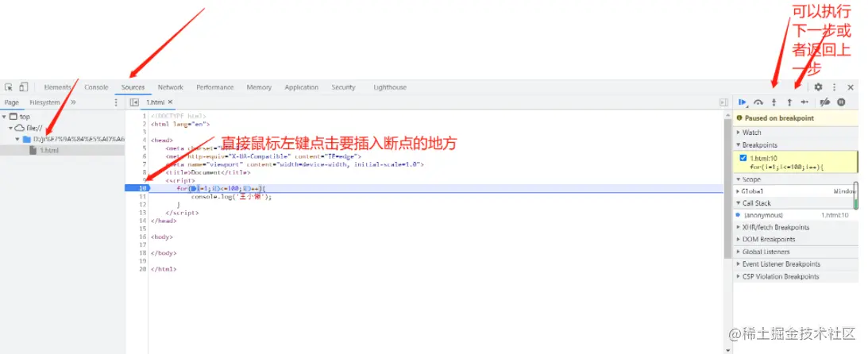This screenshot has height=354, width=868.
Task: Close the DevTools panel
Action: pos(851,87)
